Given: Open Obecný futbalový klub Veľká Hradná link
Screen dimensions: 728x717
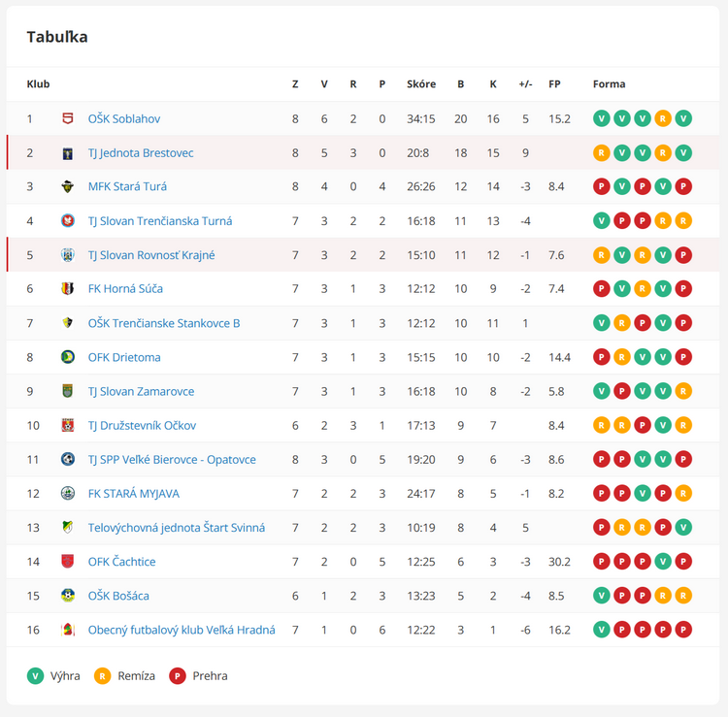Looking at the screenshot, I should 181,630.
